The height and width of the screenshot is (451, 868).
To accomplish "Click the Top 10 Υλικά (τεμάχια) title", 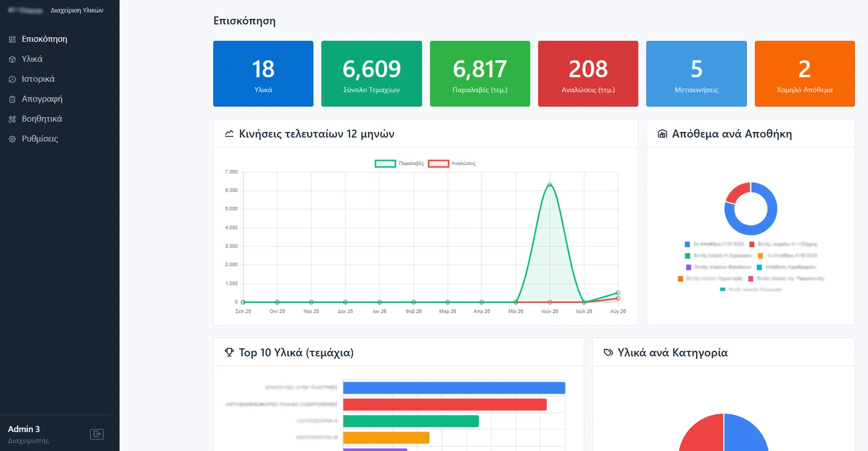I will click(296, 353).
